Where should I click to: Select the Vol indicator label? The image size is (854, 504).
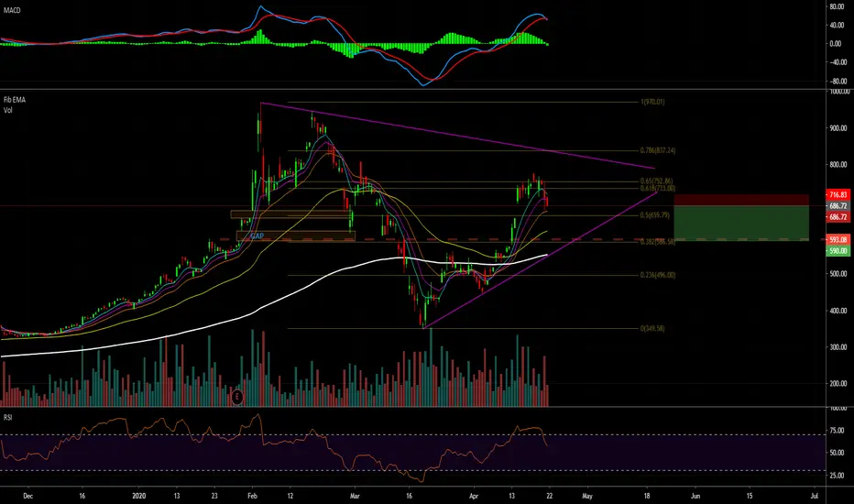coord(8,111)
